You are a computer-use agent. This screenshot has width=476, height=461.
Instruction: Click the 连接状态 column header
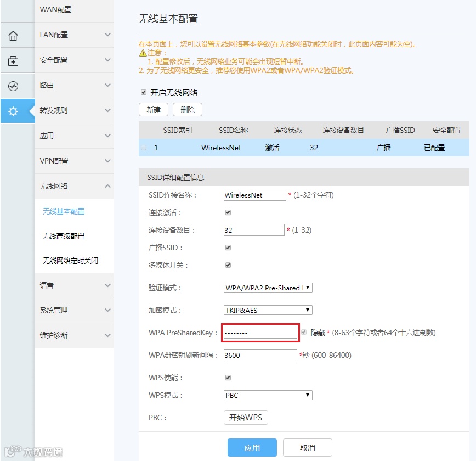click(287, 131)
